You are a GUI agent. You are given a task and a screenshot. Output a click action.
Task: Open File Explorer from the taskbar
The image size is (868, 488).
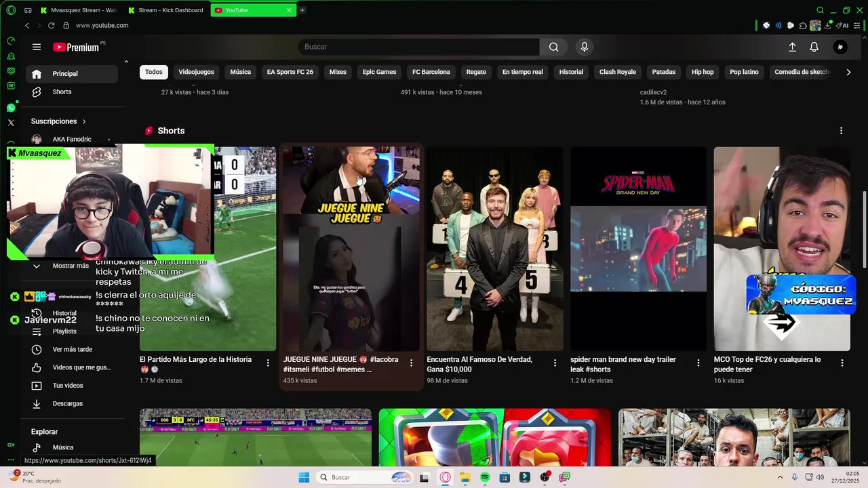coord(465,477)
